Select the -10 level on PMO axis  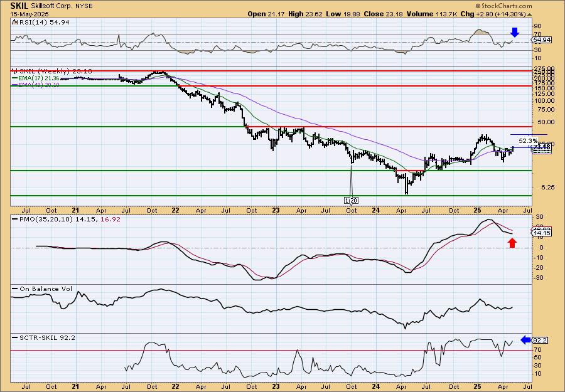pyautogui.click(x=539, y=257)
